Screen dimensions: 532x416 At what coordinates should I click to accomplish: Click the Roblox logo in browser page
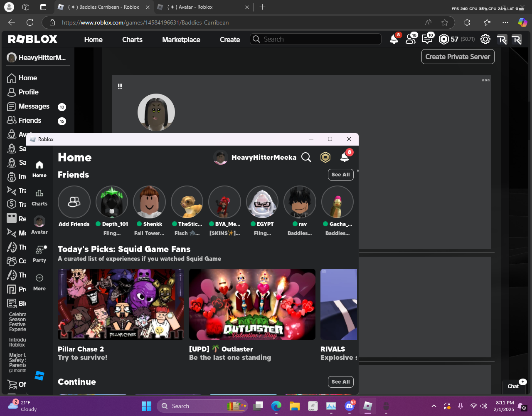coord(33,39)
